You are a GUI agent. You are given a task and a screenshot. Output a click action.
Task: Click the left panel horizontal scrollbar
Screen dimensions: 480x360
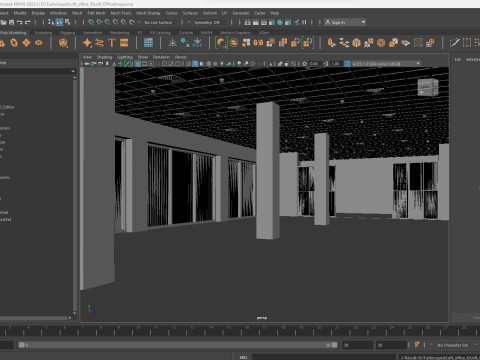click(34, 318)
